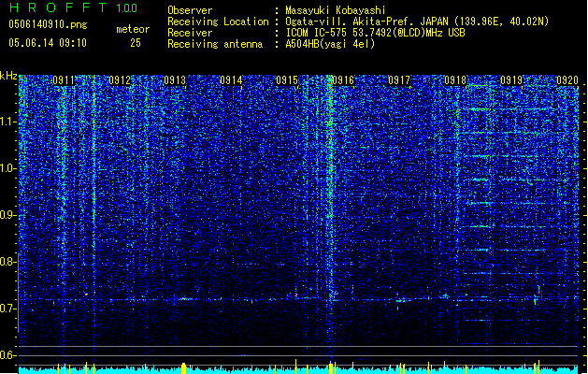The width and height of the screenshot is (588, 374).
Task: Click the HROFFT 1.0.0 title text
Action: (74, 7)
